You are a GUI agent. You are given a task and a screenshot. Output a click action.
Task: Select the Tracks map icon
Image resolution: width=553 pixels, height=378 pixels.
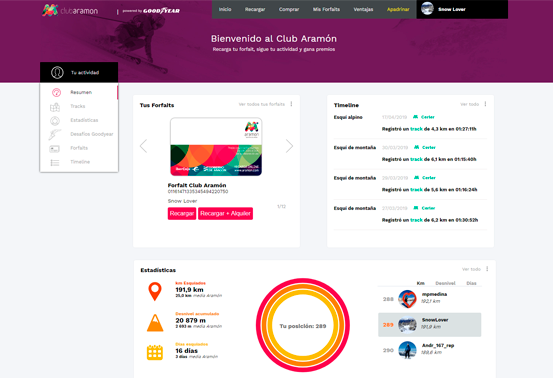(55, 106)
